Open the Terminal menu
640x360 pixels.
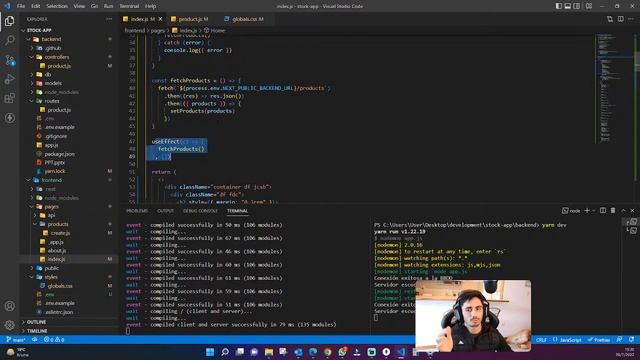click(x=129, y=6)
